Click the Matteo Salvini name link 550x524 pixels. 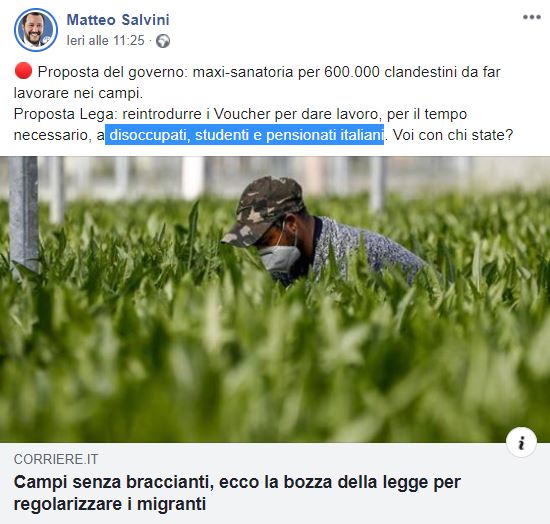coord(118,20)
